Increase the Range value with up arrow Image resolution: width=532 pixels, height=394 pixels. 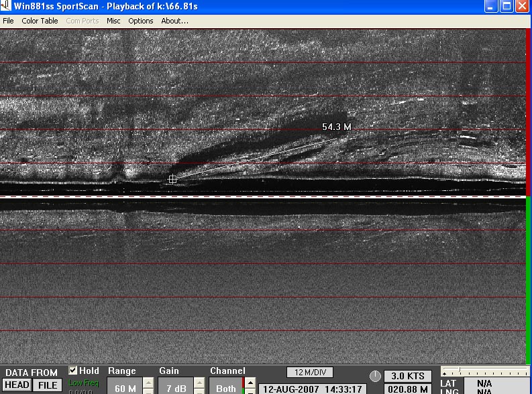pyautogui.click(x=148, y=383)
